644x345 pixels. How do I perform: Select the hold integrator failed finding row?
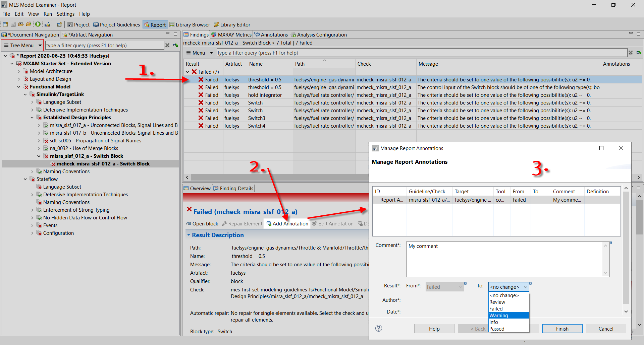pyautogui.click(x=413, y=95)
